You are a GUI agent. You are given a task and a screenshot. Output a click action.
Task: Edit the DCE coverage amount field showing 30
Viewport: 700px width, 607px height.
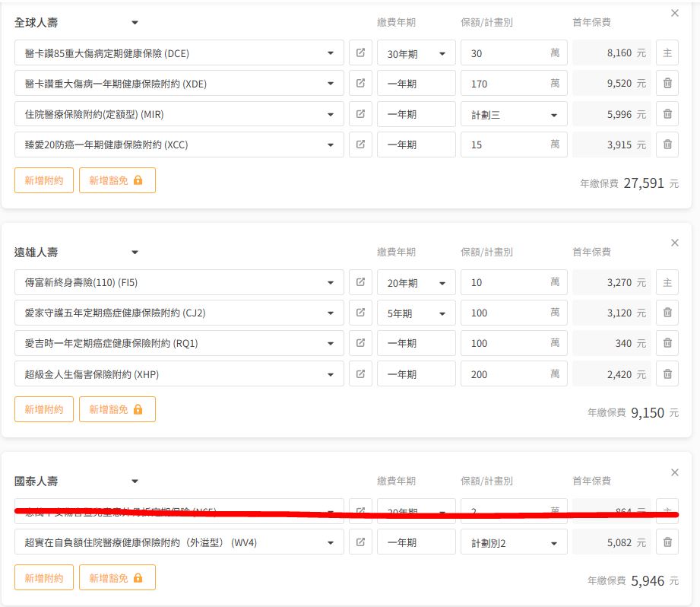pyautogui.click(x=514, y=53)
